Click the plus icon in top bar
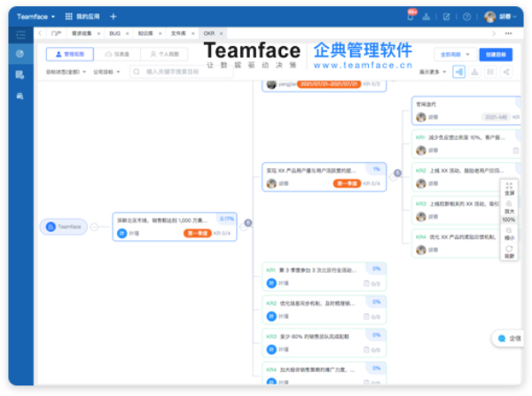 pyautogui.click(x=113, y=16)
